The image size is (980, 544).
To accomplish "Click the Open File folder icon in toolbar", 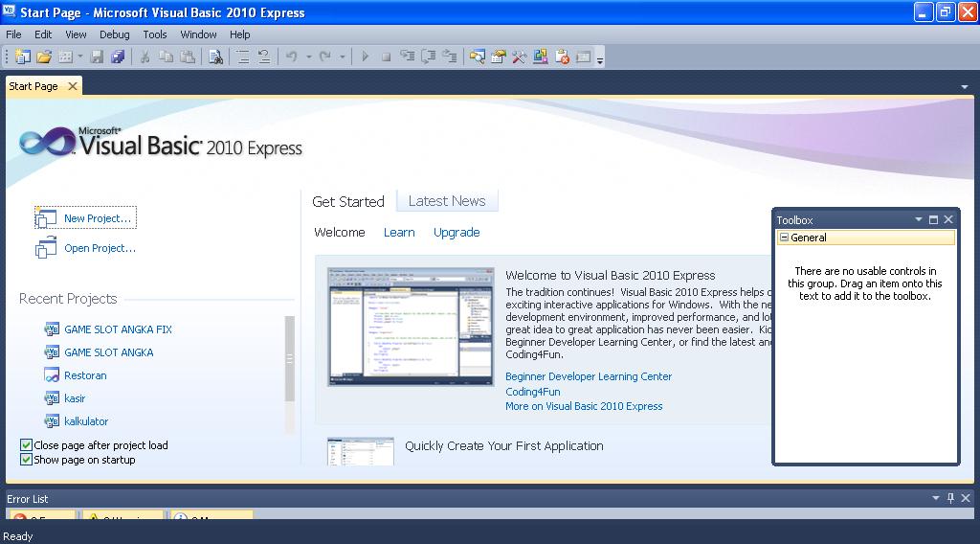I will pyautogui.click(x=44, y=57).
